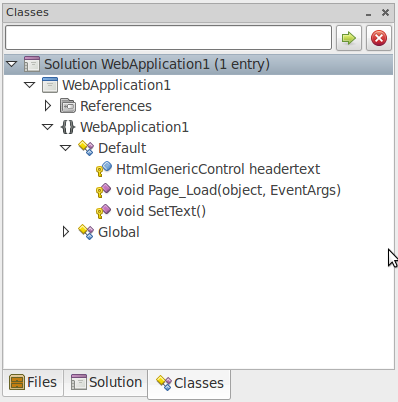Viewport: 398px width, 402px height.
Task: Focus the class search input field
Action: click(168, 38)
